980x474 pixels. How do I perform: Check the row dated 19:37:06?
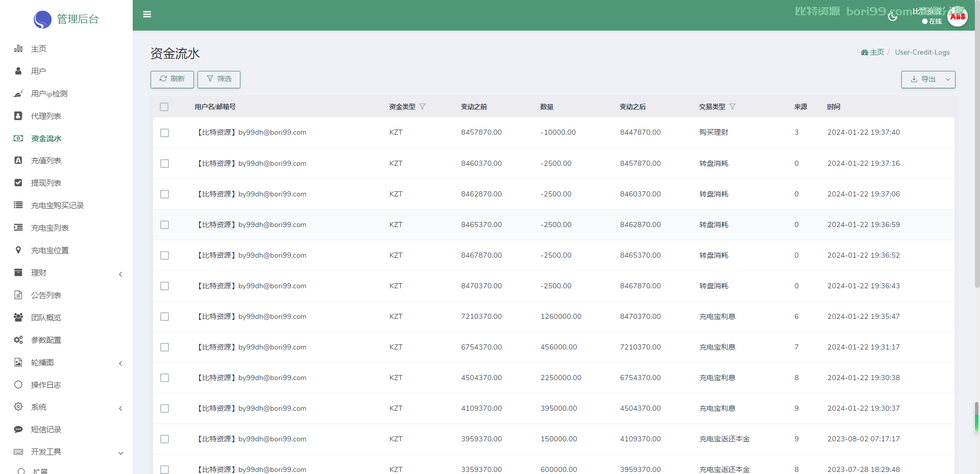(164, 194)
